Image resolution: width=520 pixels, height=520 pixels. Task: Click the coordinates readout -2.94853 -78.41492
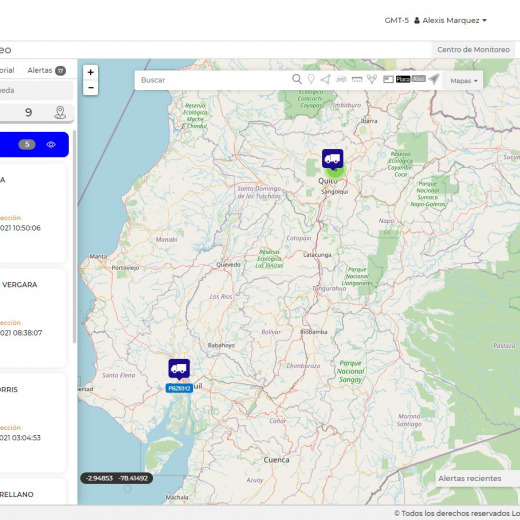pyautogui.click(x=117, y=478)
